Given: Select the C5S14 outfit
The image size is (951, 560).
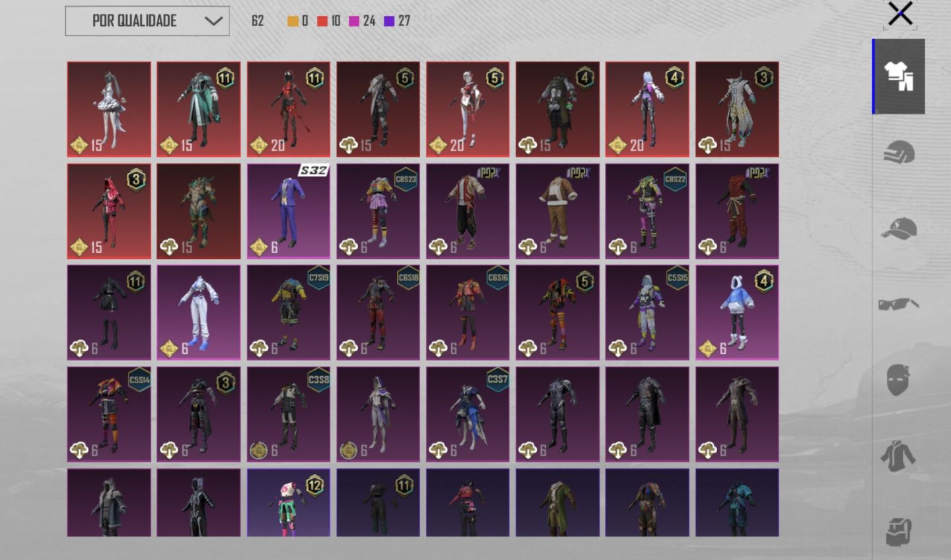Looking at the screenshot, I should (109, 415).
